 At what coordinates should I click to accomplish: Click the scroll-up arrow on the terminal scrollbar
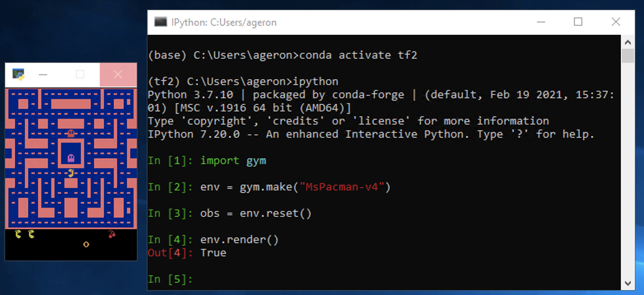click(628, 41)
